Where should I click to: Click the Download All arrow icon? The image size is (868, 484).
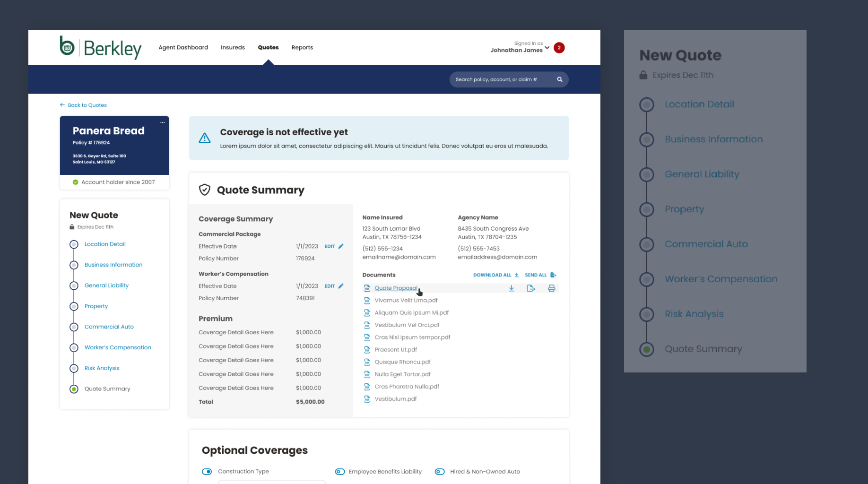point(516,275)
